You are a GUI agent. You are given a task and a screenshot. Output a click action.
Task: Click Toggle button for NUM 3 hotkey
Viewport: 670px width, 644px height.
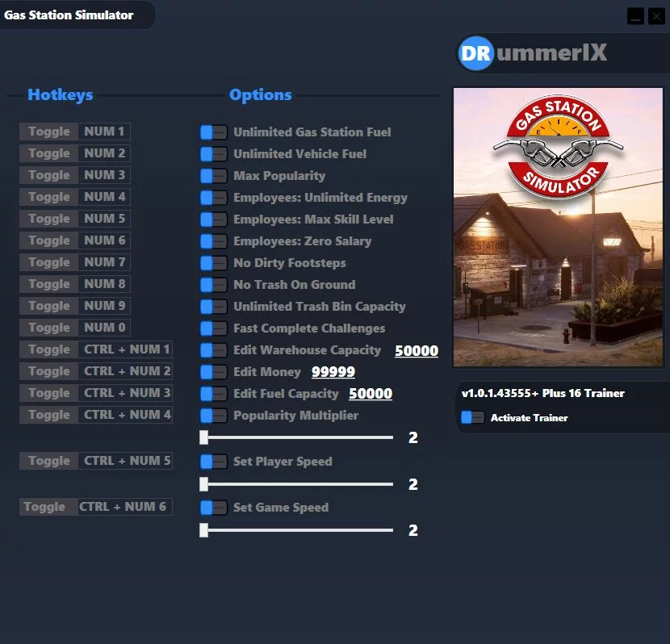point(49,175)
